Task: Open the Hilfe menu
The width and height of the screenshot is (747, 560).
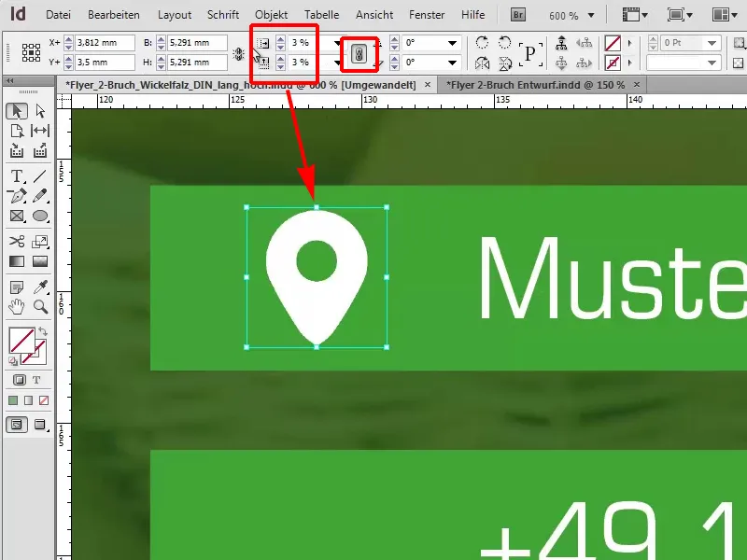Action: pos(473,15)
